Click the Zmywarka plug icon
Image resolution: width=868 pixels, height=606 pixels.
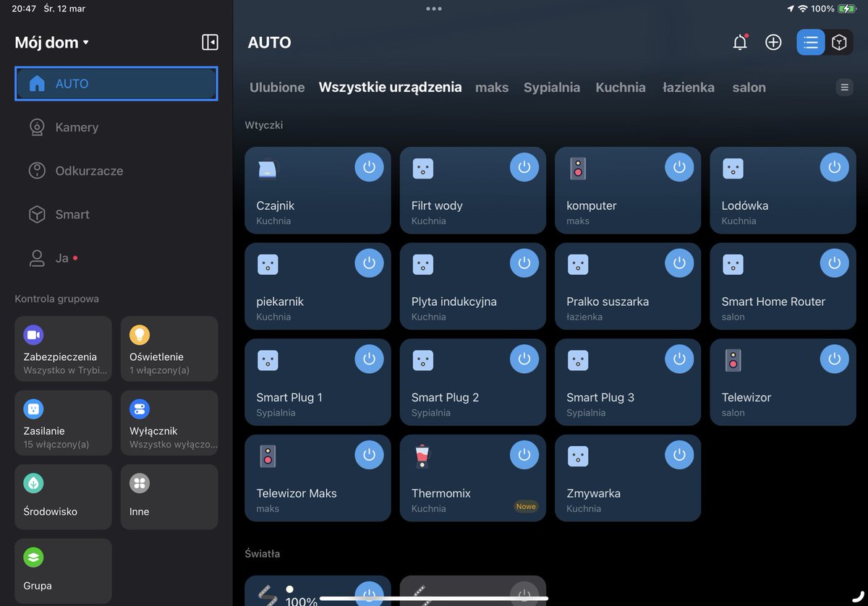(x=577, y=456)
